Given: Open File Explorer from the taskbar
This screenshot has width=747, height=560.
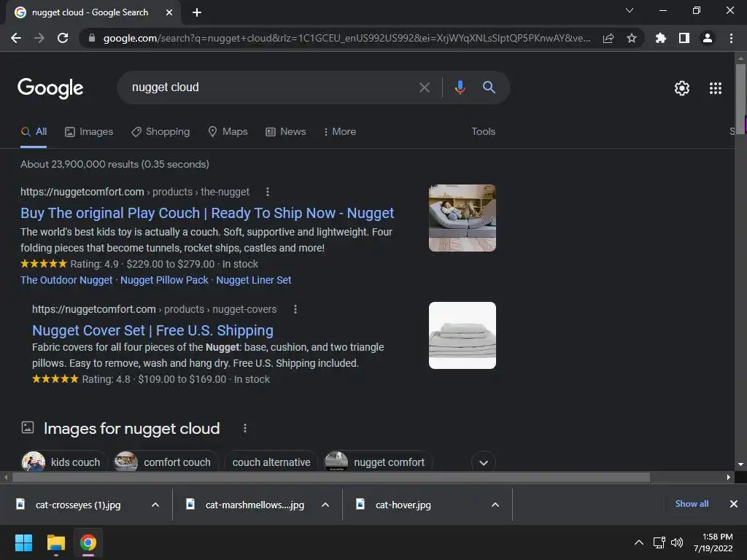Looking at the screenshot, I should coord(55,542).
